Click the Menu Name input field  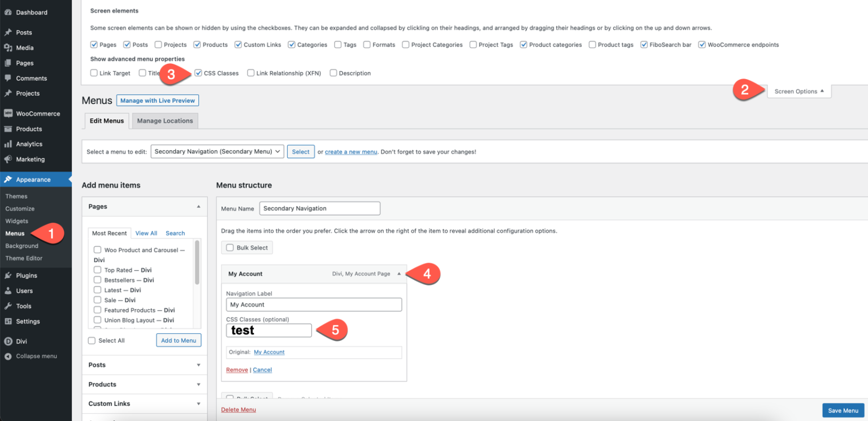pyautogui.click(x=320, y=209)
